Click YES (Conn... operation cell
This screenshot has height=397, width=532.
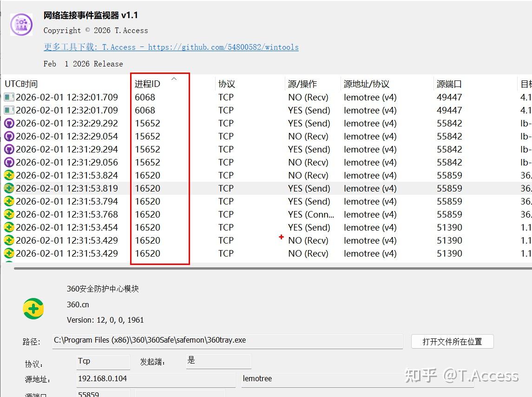pyautogui.click(x=311, y=215)
